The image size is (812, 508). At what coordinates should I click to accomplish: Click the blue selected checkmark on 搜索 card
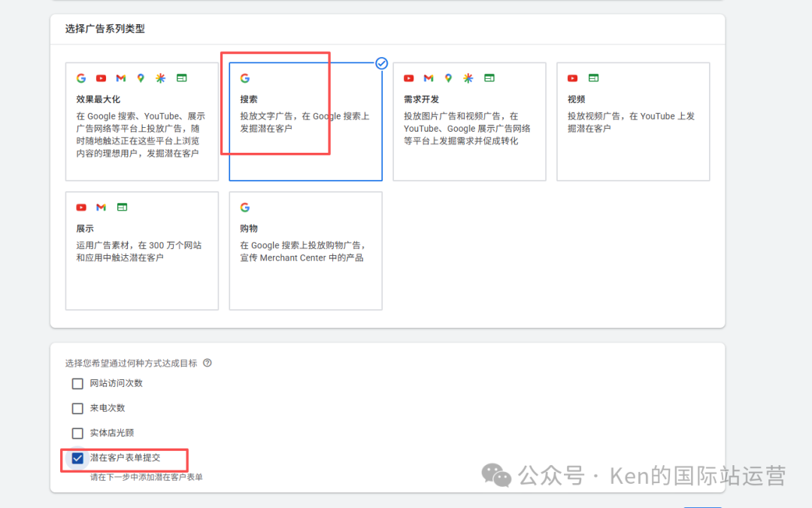[382, 63]
